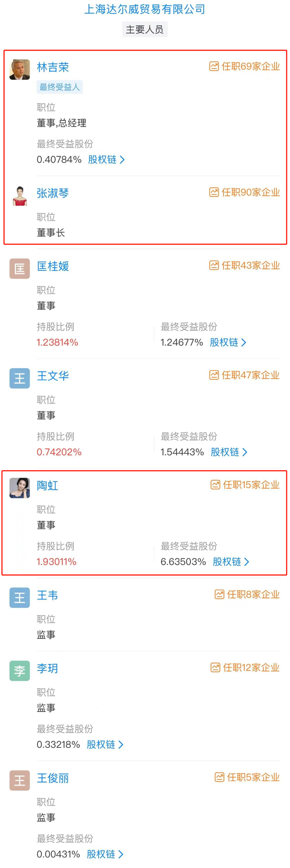290x868 pixels.
Task: Click the 最终受益人 tag under 林吉荣
Action: 59,87
